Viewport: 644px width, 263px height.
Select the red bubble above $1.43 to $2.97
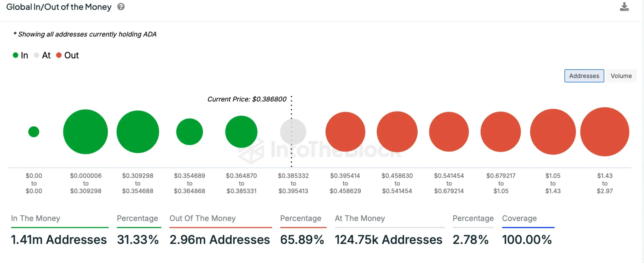605,132
